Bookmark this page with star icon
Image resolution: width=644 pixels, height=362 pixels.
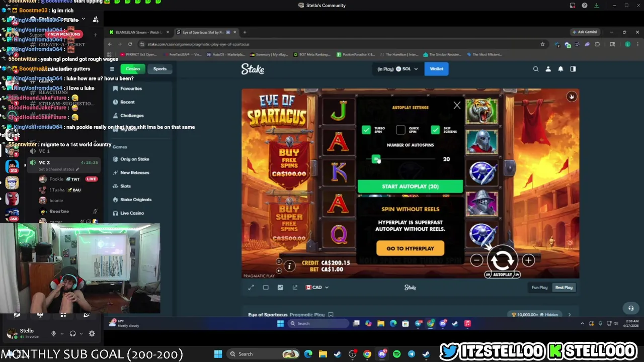click(542, 44)
